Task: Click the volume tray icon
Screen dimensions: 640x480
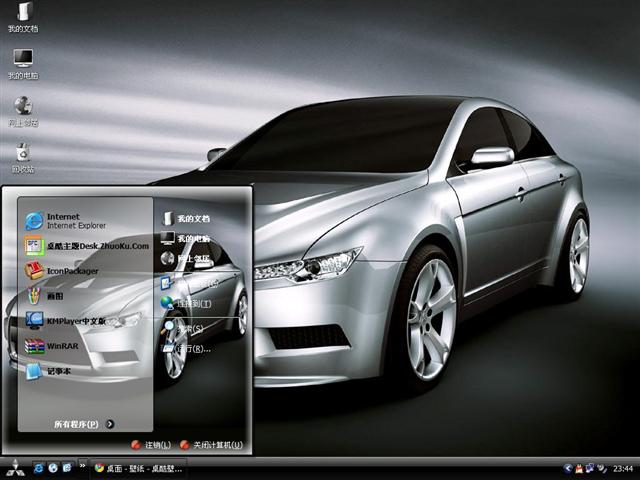Action: [602, 469]
